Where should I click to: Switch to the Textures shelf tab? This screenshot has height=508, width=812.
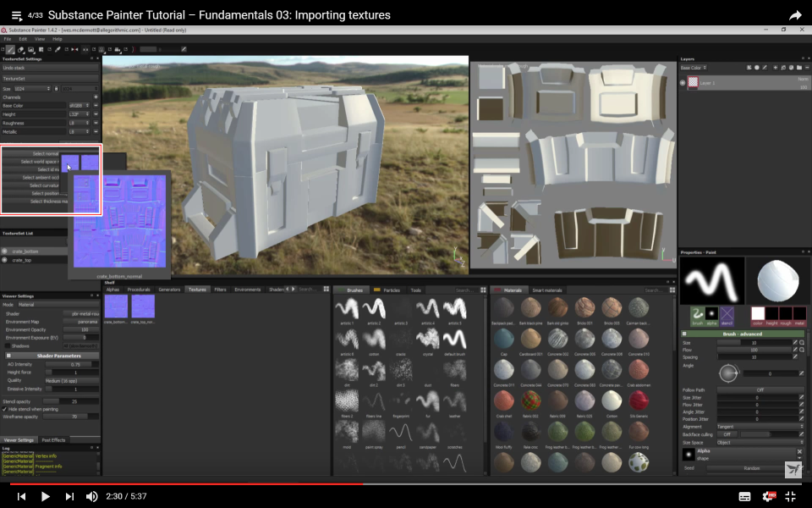(197, 290)
